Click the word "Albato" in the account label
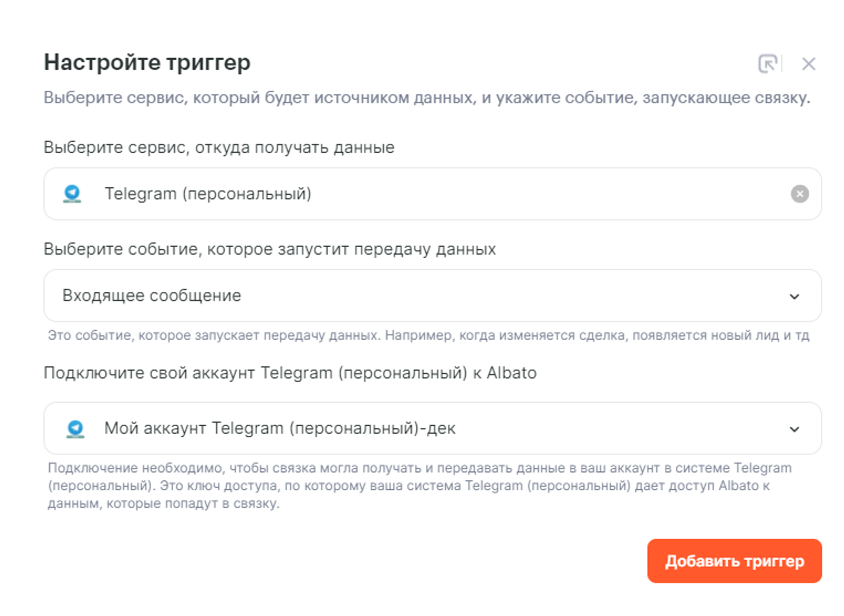Viewport: 844px width, 616px height. click(511, 373)
